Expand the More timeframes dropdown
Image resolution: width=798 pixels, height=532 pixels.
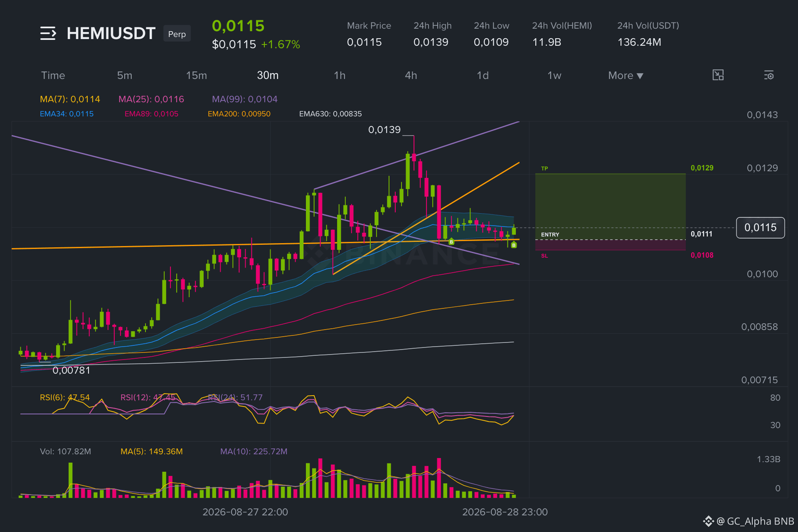coord(626,75)
